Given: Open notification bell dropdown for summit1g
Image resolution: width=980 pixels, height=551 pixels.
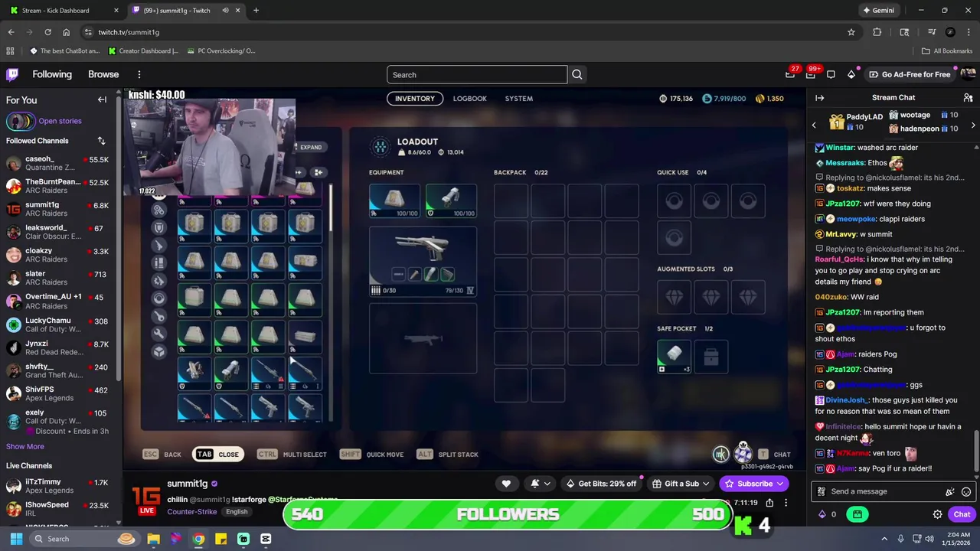Looking at the screenshot, I should click(x=539, y=484).
